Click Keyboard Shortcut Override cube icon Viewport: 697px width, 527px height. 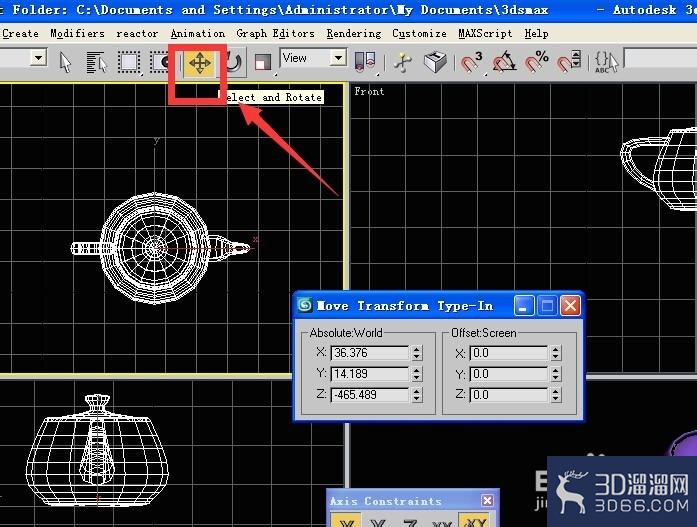coord(435,62)
